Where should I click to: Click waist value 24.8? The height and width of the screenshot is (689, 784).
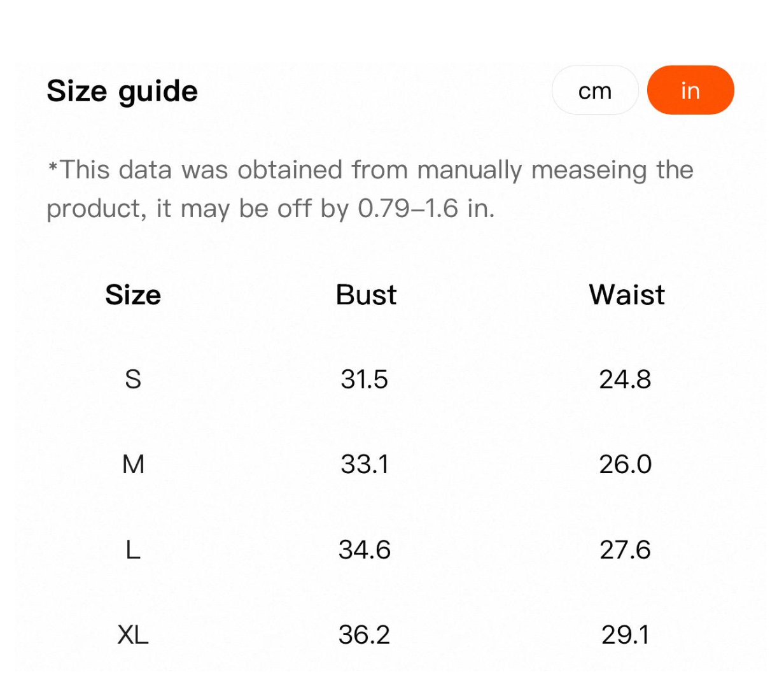click(625, 380)
